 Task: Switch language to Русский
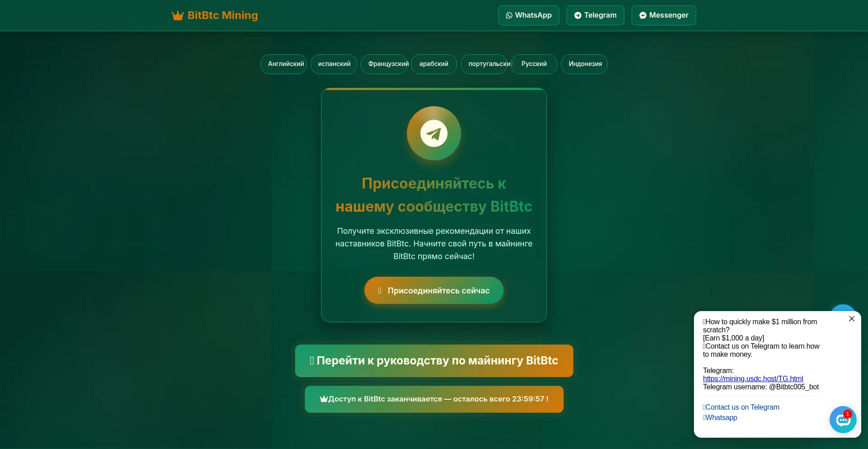point(534,64)
